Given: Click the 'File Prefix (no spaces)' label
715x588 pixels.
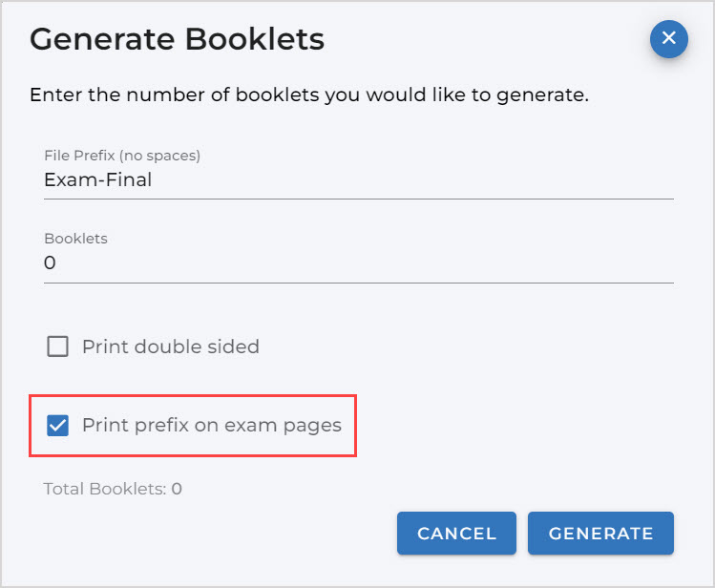Looking at the screenshot, I should (122, 155).
